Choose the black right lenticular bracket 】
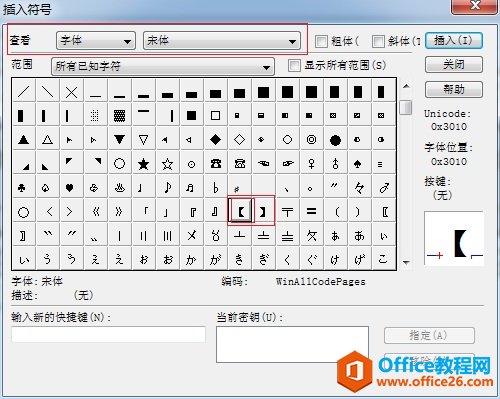 [x=264, y=211]
